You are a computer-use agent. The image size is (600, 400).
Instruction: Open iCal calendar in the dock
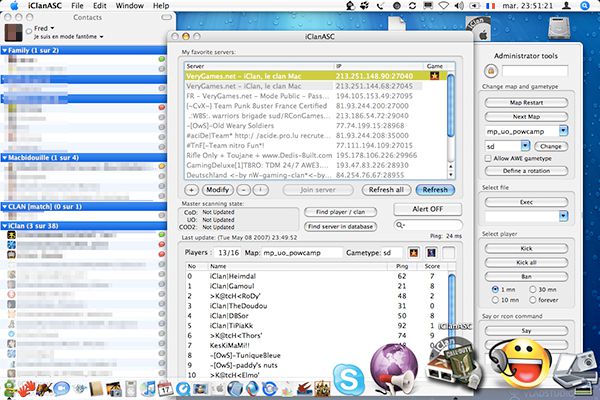point(165,389)
